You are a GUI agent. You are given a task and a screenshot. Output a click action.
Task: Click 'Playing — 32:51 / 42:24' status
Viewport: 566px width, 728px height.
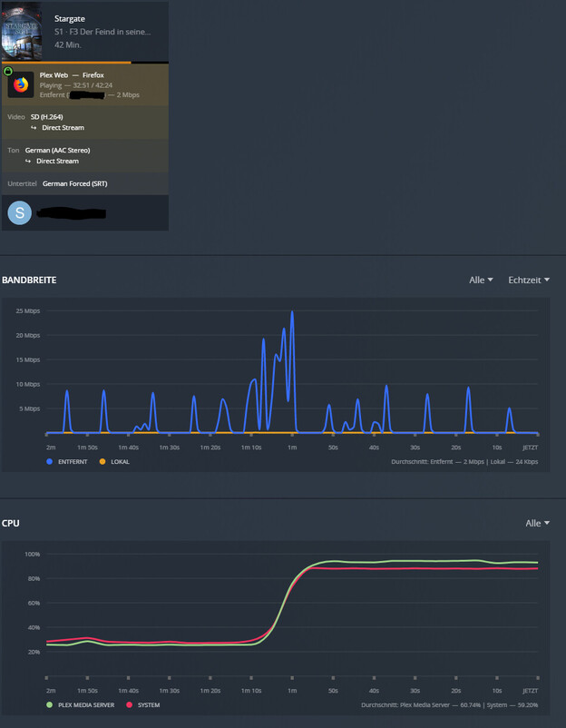(x=75, y=85)
